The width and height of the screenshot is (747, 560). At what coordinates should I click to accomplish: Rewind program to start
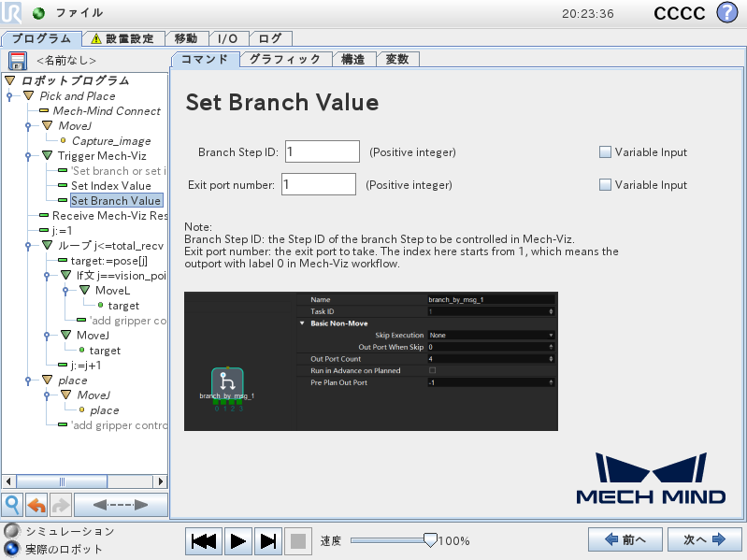pyautogui.click(x=203, y=541)
